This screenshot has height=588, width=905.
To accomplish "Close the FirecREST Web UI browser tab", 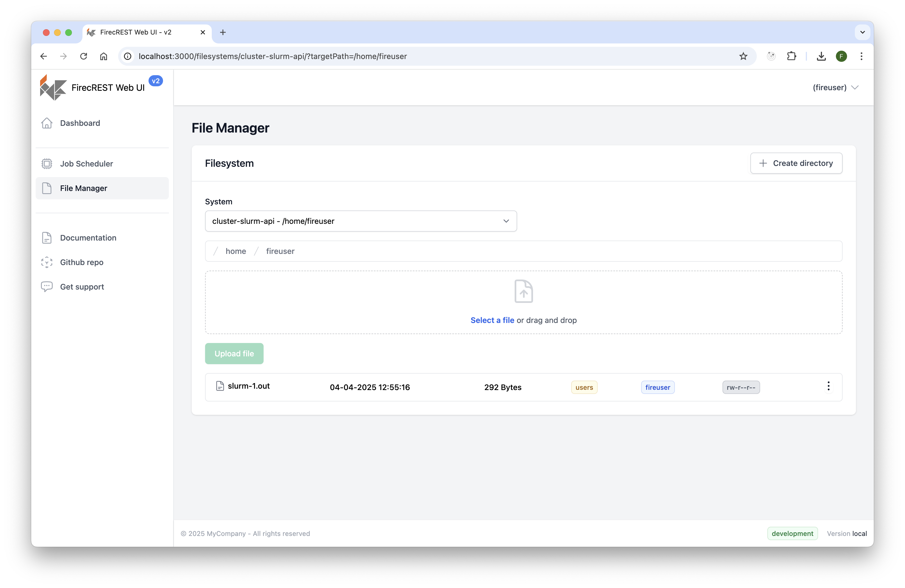I will [203, 32].
